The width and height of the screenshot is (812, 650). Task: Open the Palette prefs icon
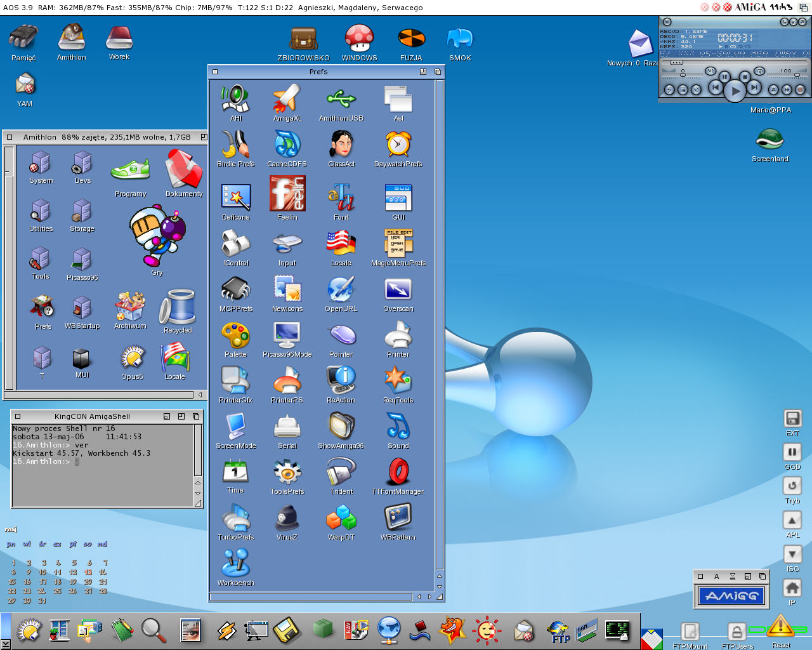(x=235, y=335)
